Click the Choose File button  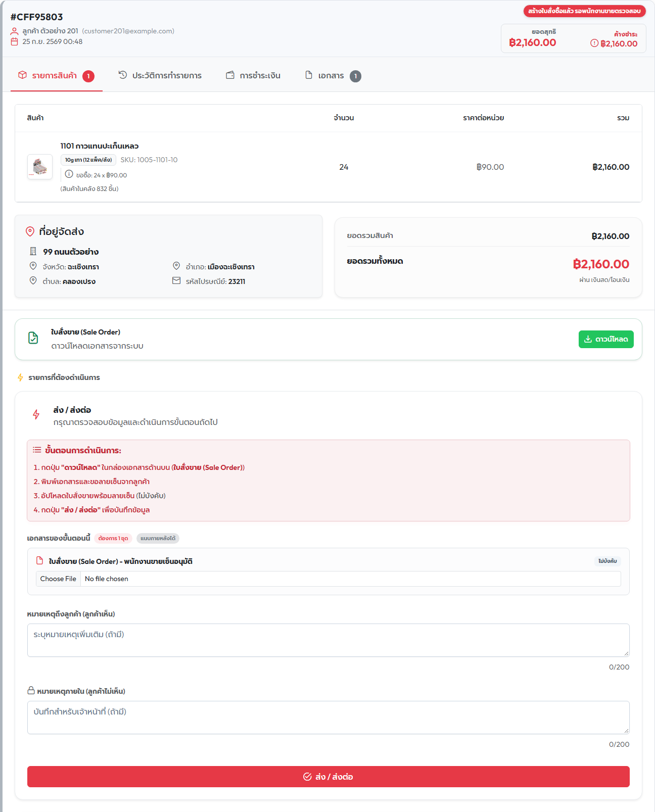[x=58, y=579]
